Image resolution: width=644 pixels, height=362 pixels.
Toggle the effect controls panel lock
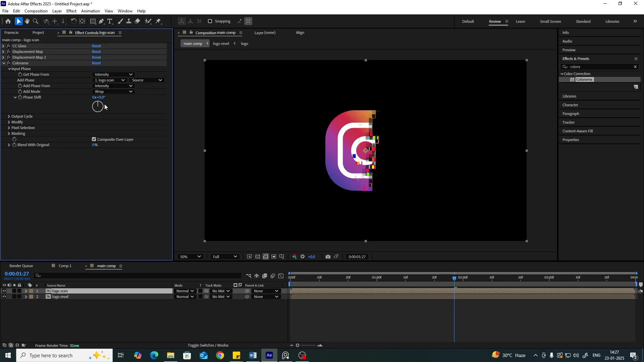point(70,33)
